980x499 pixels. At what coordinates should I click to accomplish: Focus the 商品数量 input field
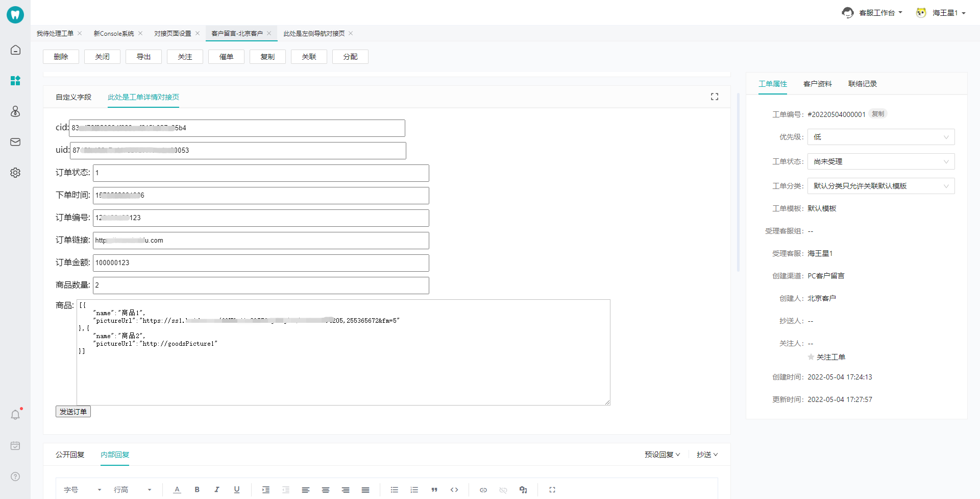pyautogui.click(x=261, y=286)
